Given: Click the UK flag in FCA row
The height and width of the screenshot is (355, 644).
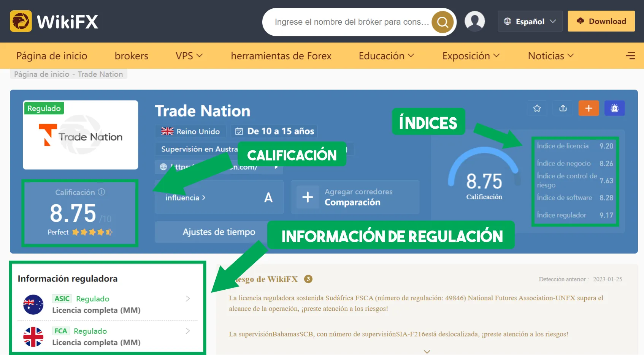Looking at the screenshot, I should (x=33, y=337).
